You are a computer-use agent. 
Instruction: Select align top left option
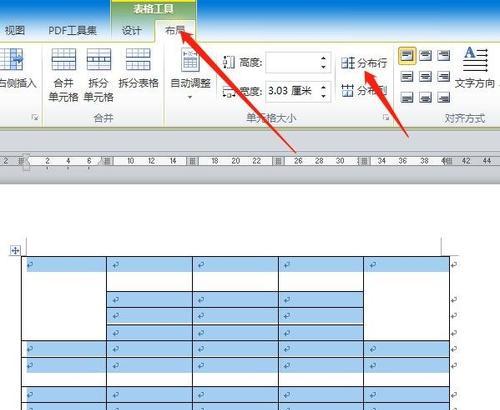(x=407, y=55)
